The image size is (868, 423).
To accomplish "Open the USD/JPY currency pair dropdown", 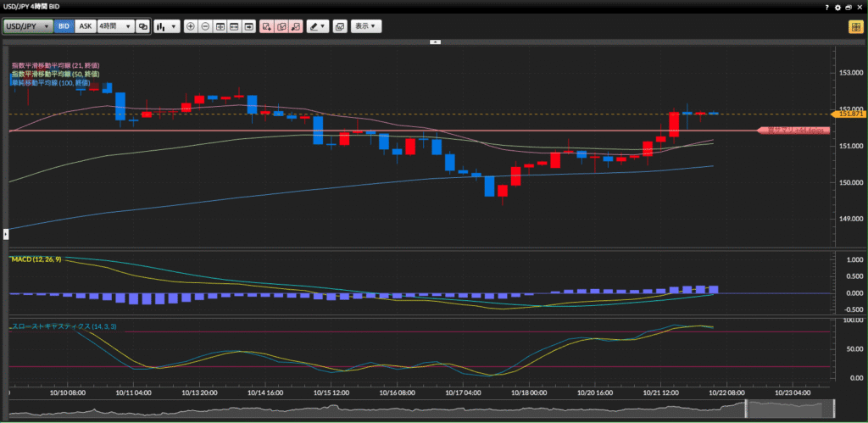I will 28,26.
